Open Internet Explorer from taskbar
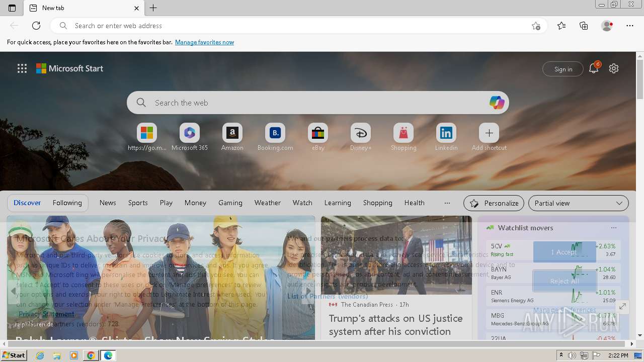The image size is (644, 362). coord(40,355)
